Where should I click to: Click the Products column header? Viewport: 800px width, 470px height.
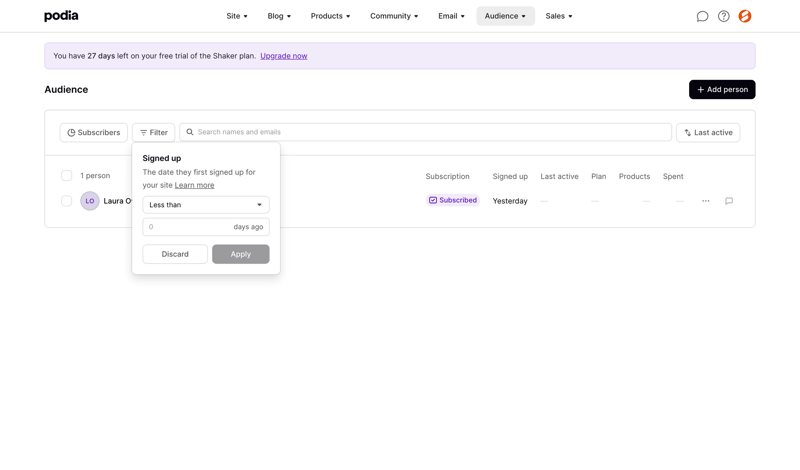[634, 177]
